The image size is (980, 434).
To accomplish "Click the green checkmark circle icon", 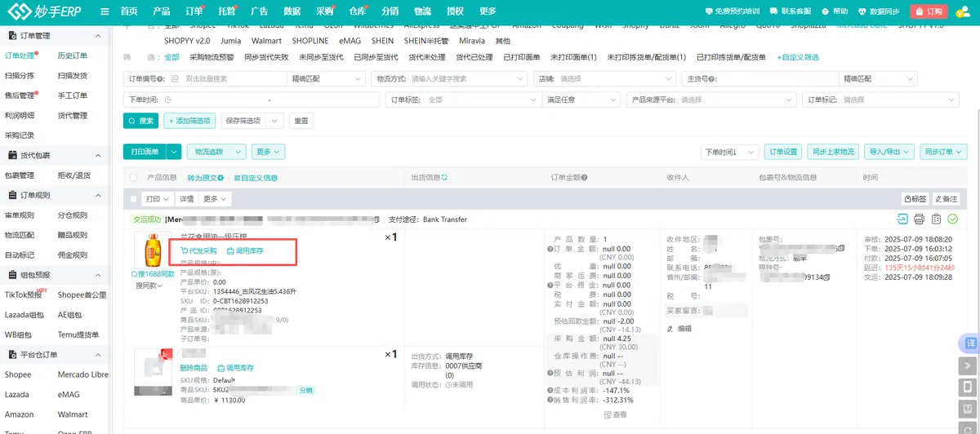I will (x=952, y=219).
